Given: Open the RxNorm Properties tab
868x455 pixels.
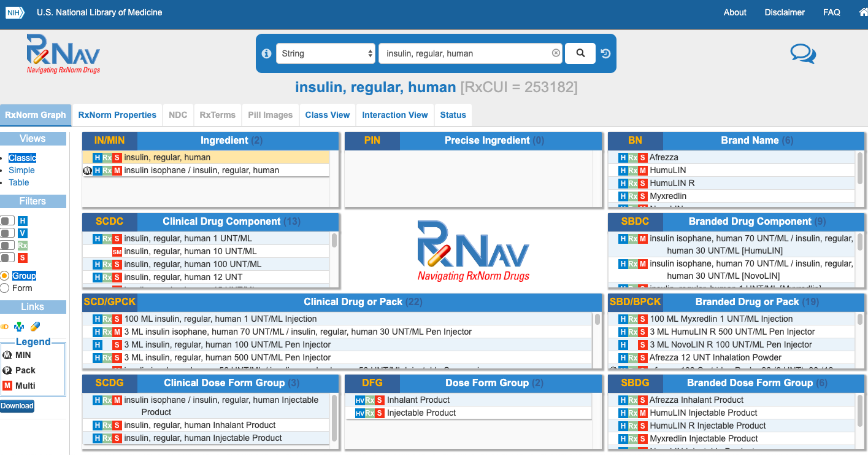Looking at the screenshot, I should point(117,115).
